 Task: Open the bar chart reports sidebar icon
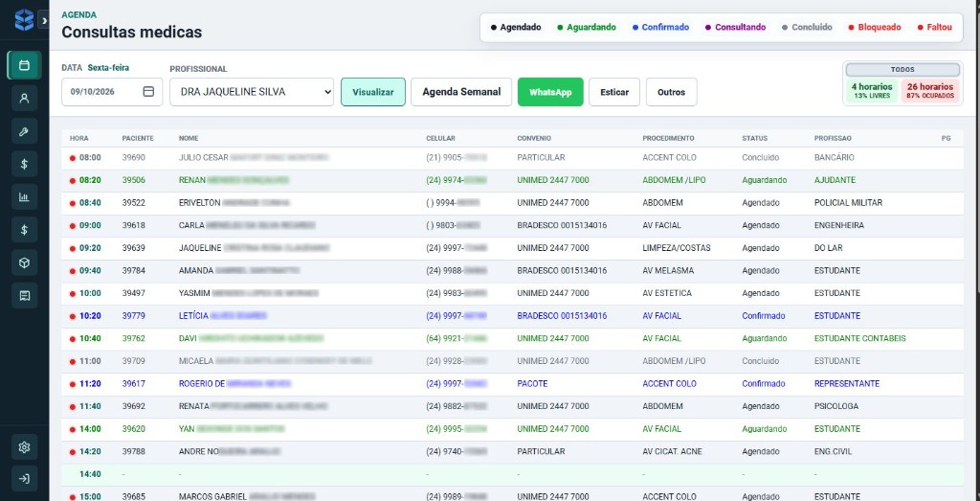click(24, 197)
